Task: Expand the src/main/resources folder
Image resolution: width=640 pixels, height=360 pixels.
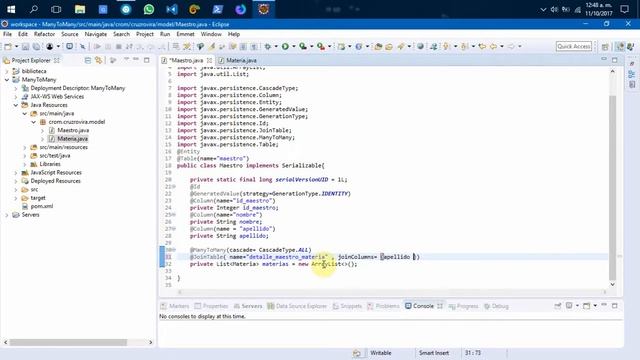Action: (24, 147)
